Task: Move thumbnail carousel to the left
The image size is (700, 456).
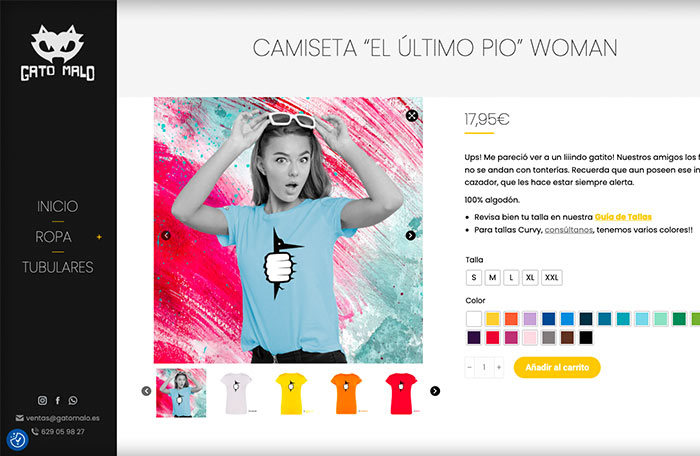Action: point(146,391)
